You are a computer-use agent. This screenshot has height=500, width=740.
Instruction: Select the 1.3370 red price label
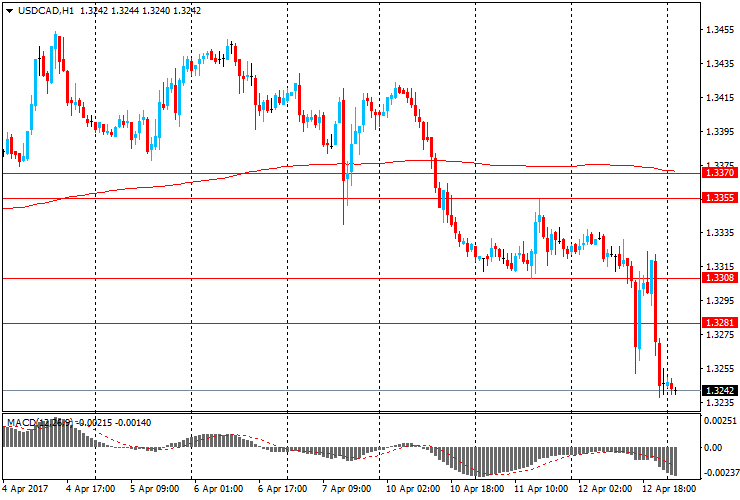coord(720,173)
